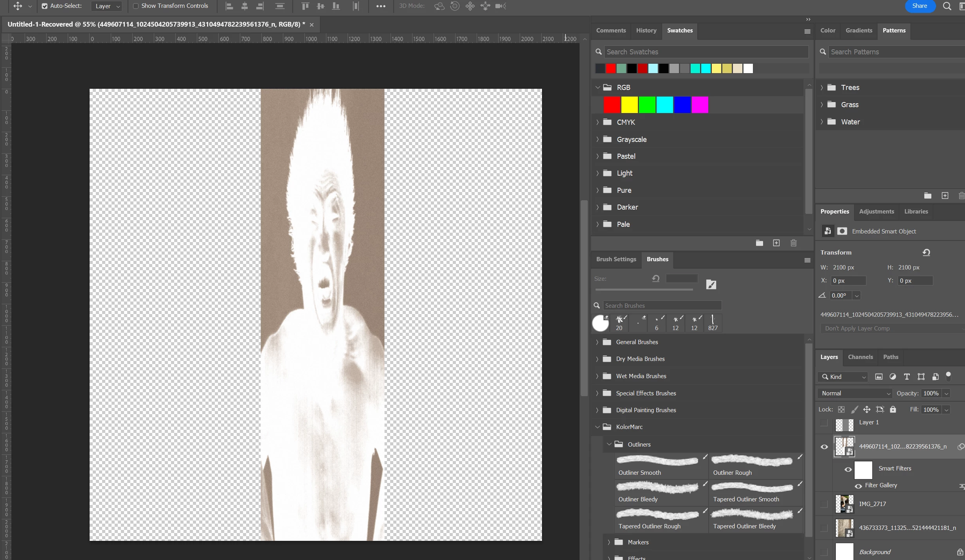The image size is (965, 560).
Task: Enable Show Transform Controls checkbox
Action: [136, 6]
